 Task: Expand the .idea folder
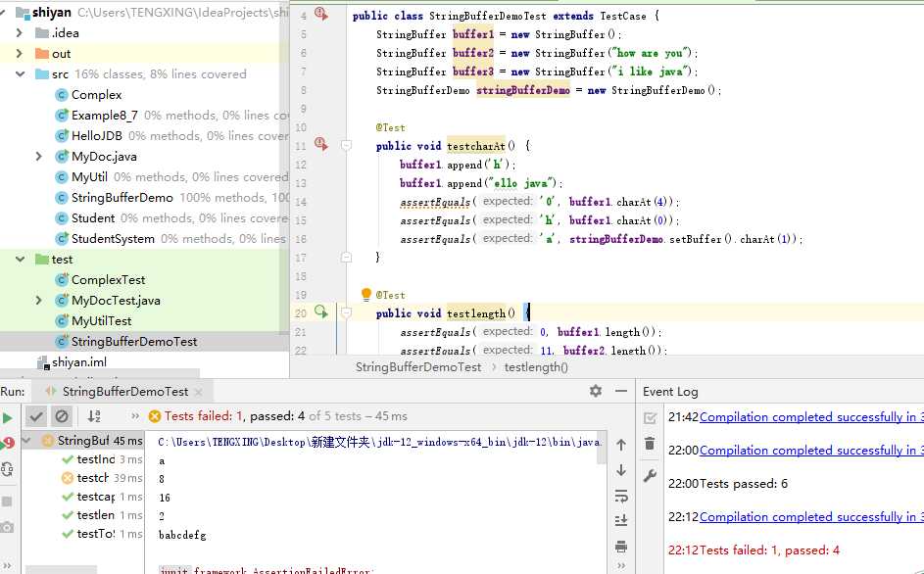click(x=20, y=33)
